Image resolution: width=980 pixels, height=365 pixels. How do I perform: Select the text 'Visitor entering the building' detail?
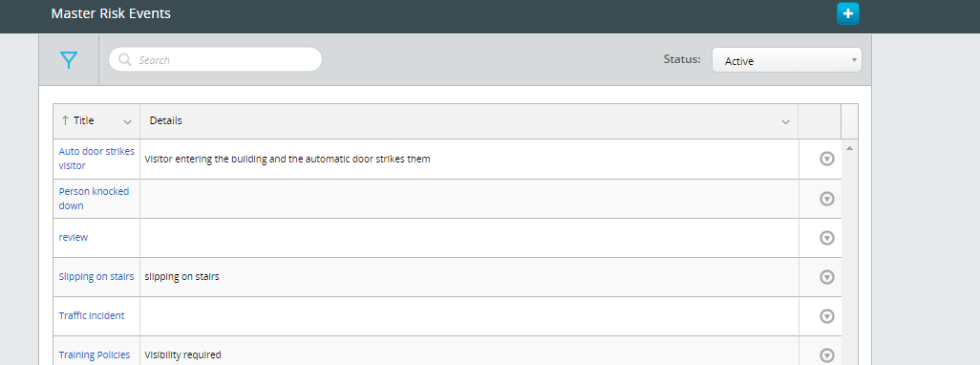pyautogui.click(x=288, y=159)
